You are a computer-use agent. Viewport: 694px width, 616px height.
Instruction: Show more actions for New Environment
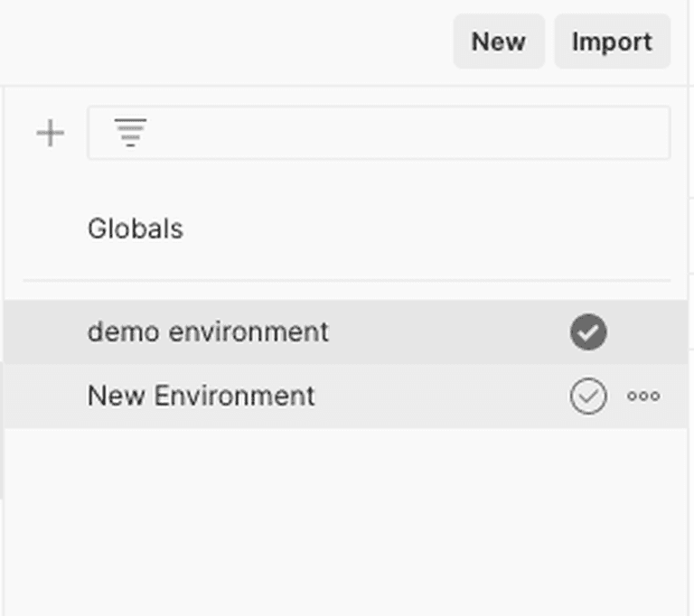(643, 396)
